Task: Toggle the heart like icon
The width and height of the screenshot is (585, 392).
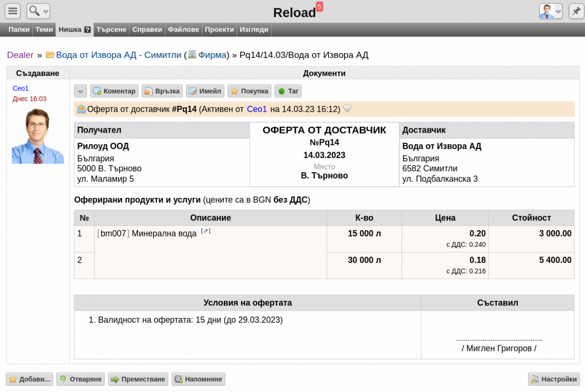Action: tap(347, 108)
